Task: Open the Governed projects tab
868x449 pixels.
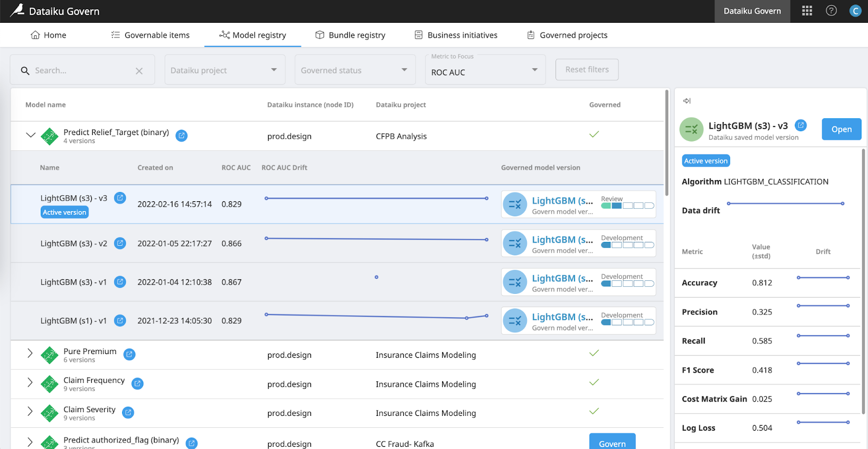Action: 567,35
